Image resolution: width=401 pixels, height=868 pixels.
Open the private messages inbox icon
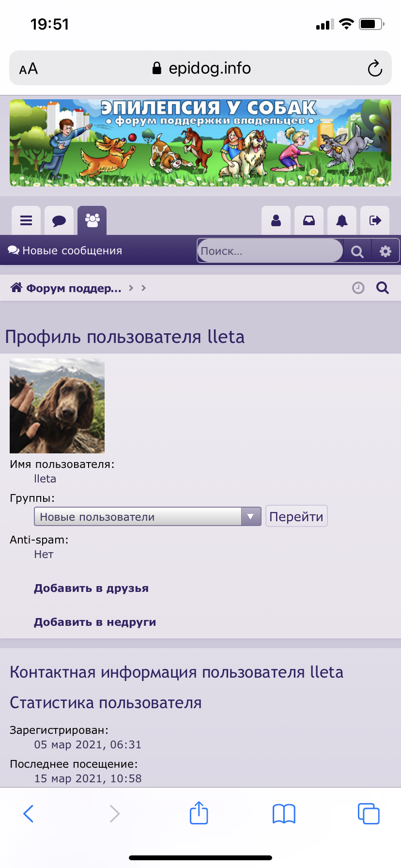pos(309,221)
